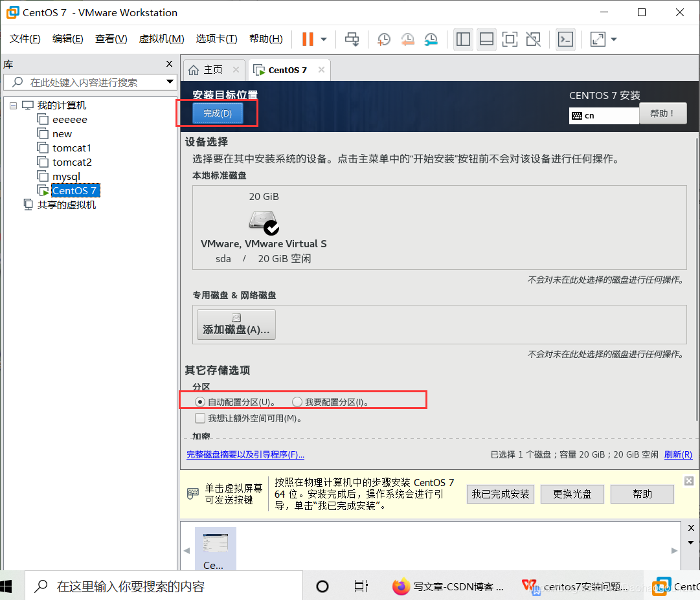Image resolution: width=700 pixels, height=600 pixels.
Task: Select CentOS 7 in library tree
Action: (74, 191)
